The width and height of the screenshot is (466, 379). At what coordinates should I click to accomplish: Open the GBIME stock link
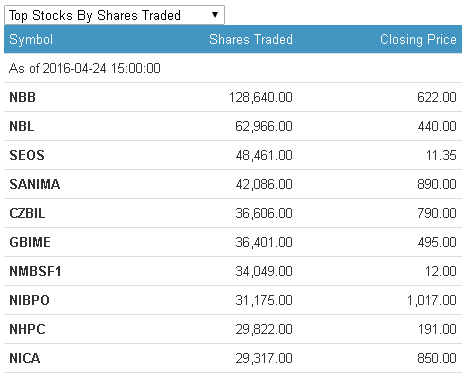coord(30,242)
